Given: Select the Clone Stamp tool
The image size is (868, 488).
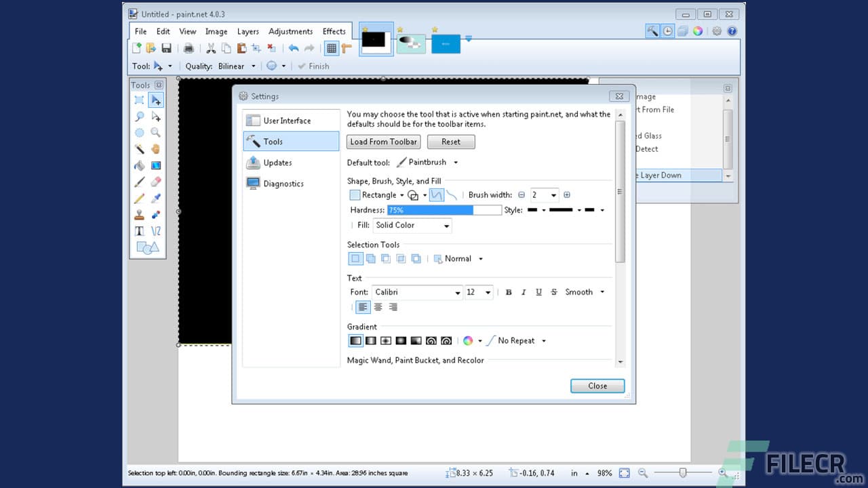Looking at the screenshot, I should point(140,213).
